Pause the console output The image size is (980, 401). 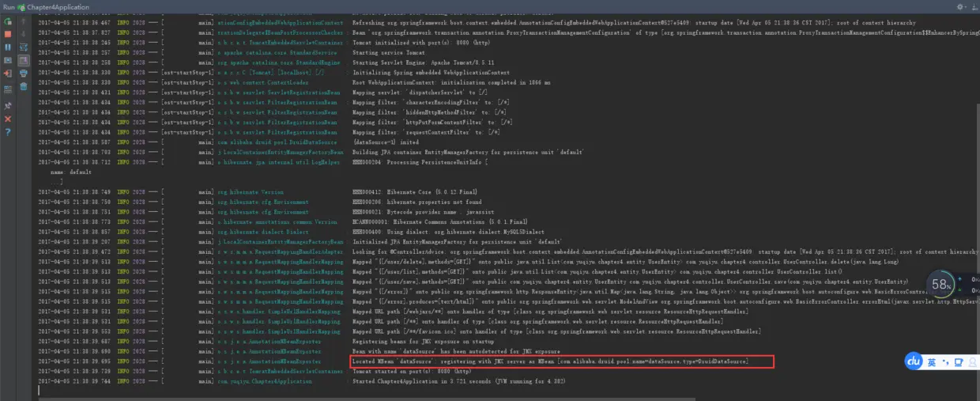[x=8, y=47]
